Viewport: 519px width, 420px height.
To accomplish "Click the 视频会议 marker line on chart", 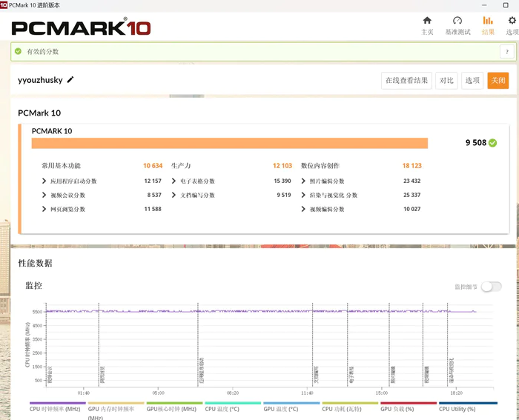I will [x=46, y=344].
